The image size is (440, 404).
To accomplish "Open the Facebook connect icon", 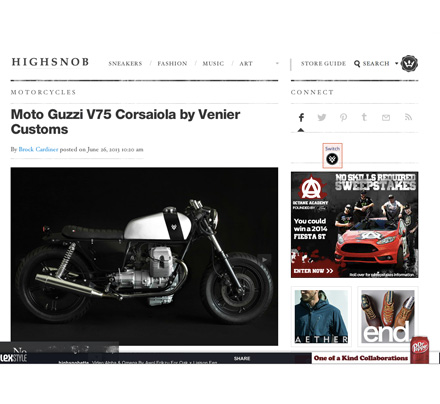I will pos(301,117).
